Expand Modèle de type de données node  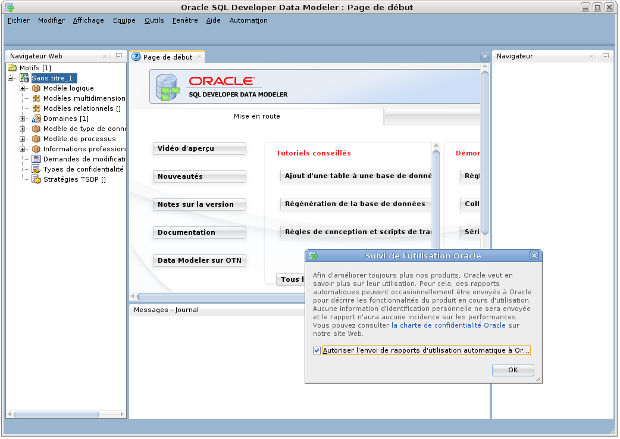pos(23,129)
